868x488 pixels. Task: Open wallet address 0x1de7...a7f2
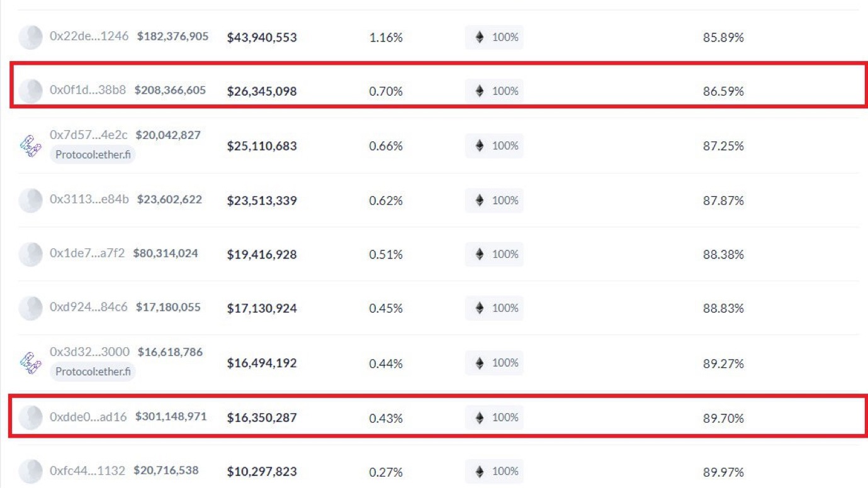[87, 253]
